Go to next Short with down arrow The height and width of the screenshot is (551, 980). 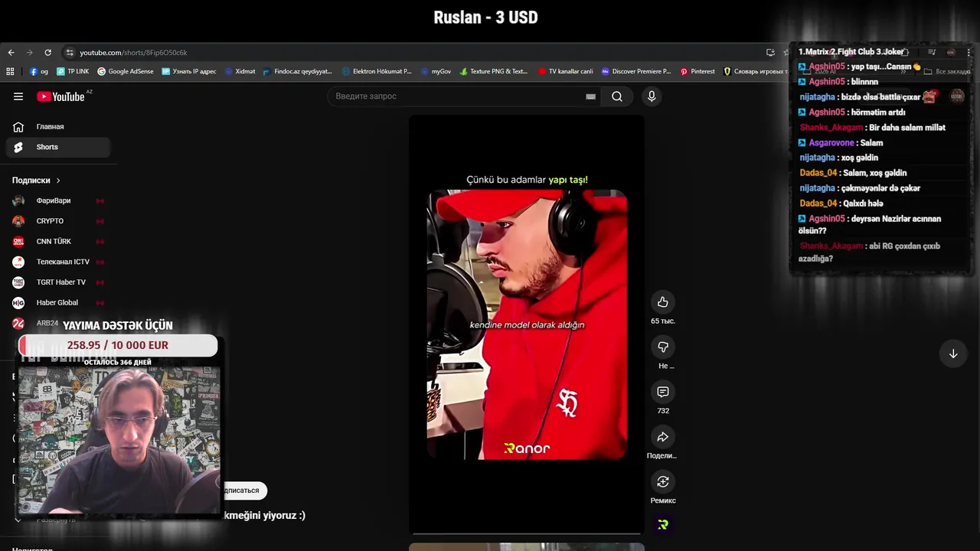tap(953, 354)
